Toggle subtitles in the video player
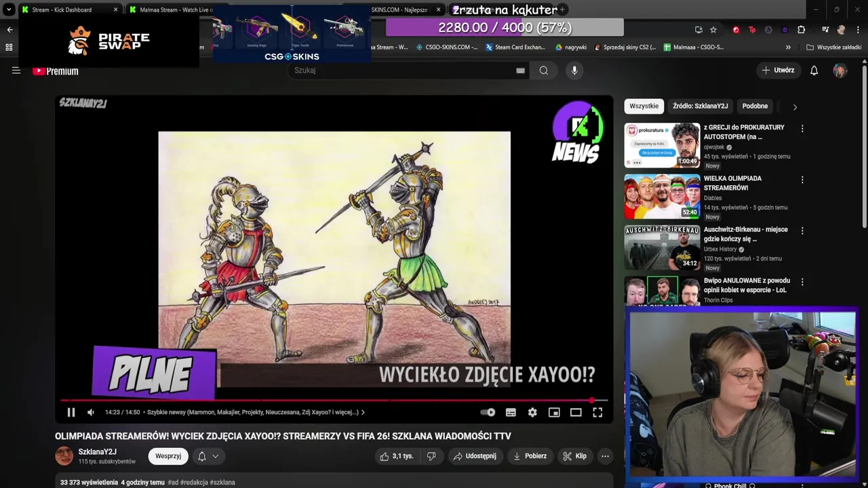 coord(511,412)
